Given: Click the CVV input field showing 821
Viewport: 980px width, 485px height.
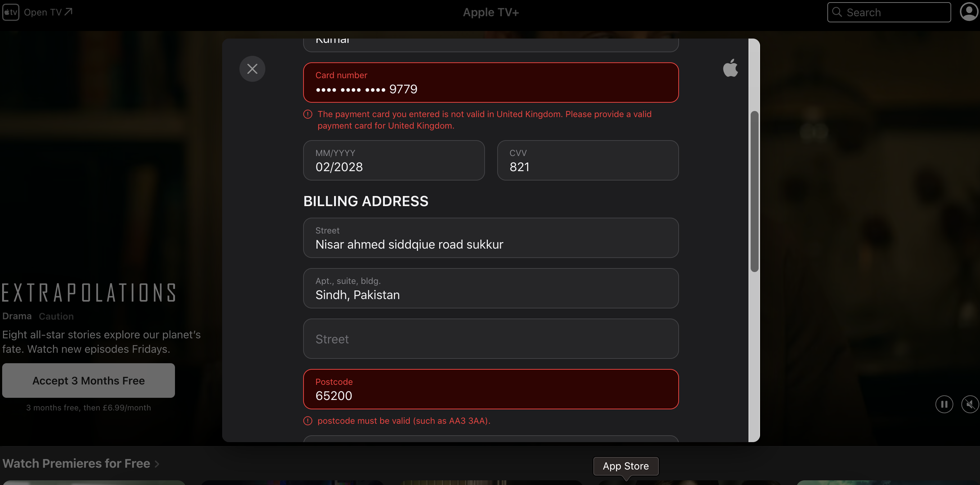Looking at the screenshot, I should click(588, 160).
